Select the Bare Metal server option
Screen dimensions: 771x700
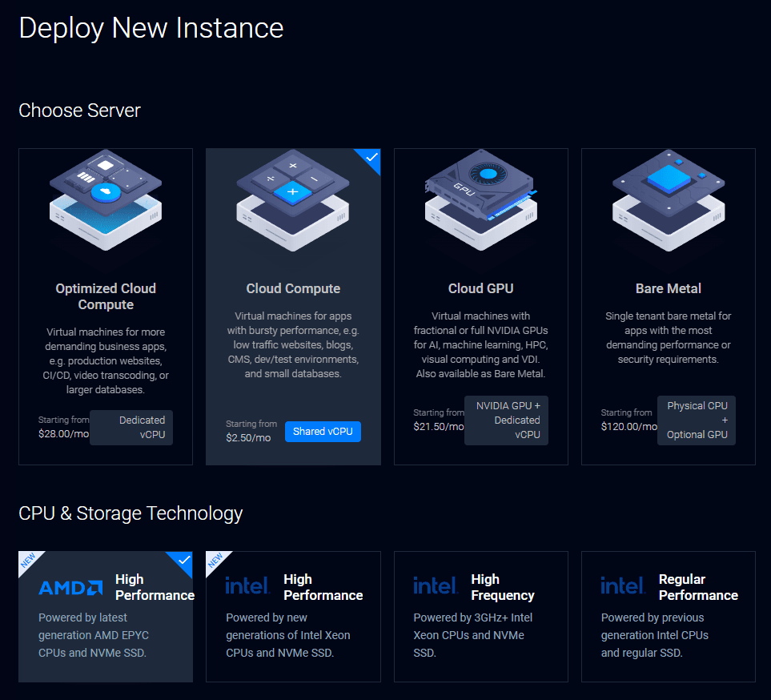point(669,288)
